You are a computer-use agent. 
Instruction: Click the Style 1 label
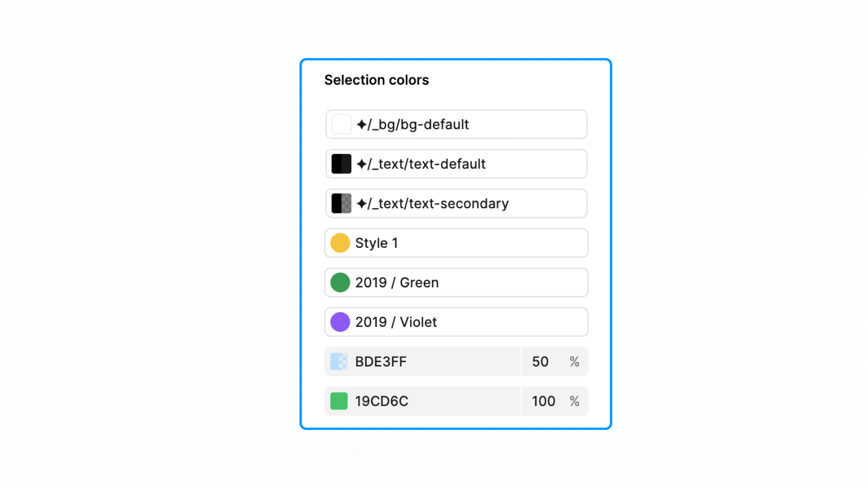[x=376, y=243]
